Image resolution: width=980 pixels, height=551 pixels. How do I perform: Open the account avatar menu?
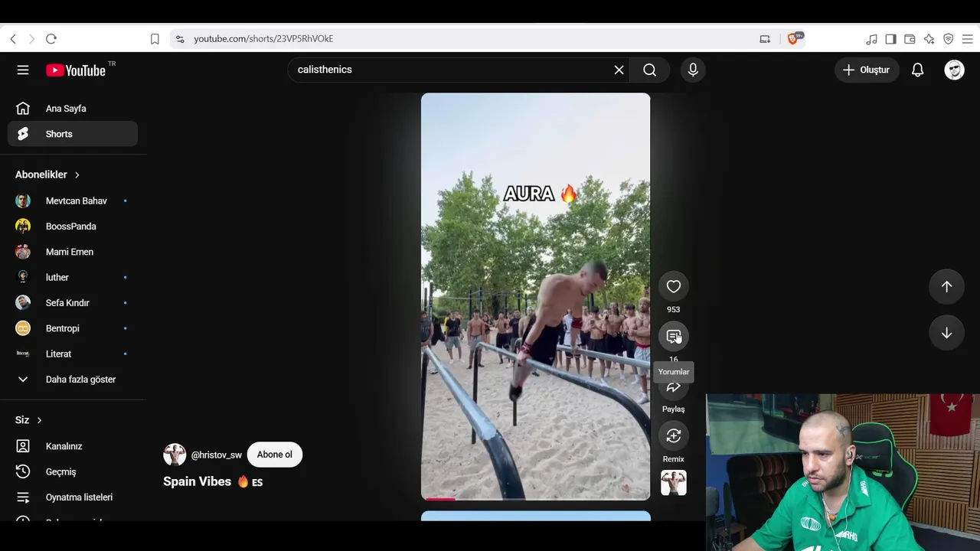coord(954,70)
